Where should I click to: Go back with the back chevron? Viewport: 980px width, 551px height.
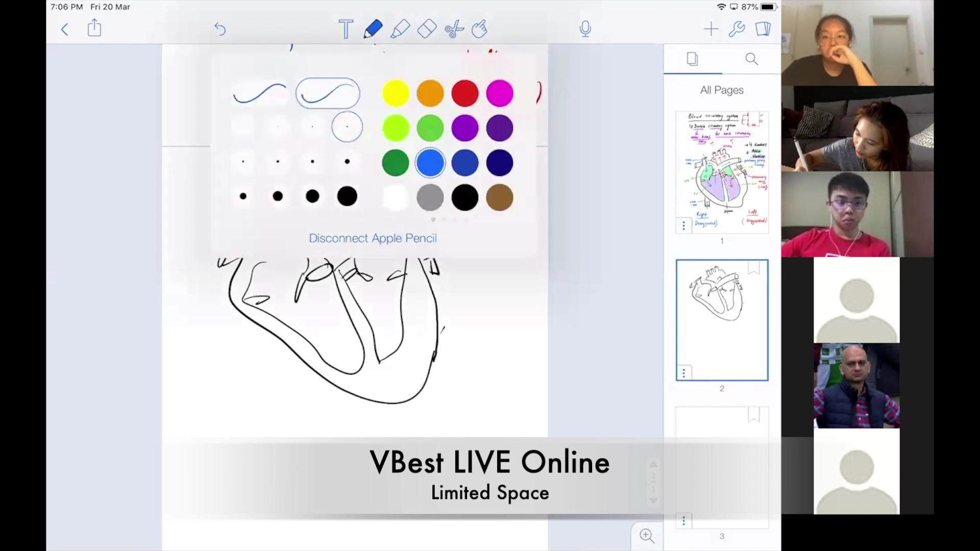(x=64, y=29)
